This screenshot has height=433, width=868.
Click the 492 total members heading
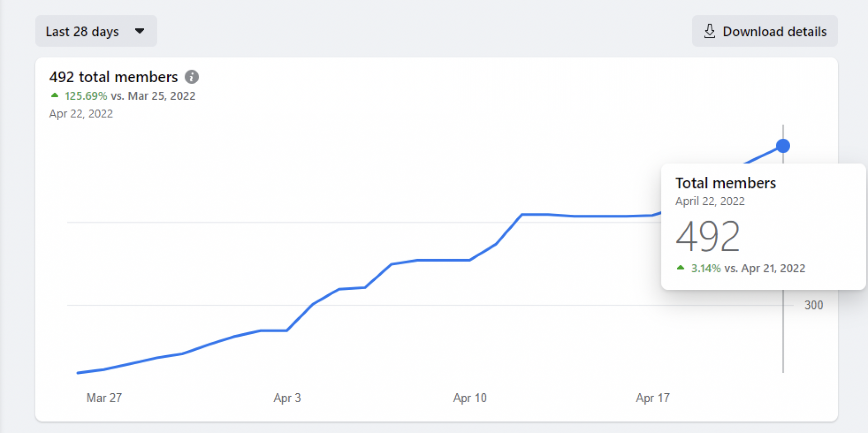coord(113,77)
